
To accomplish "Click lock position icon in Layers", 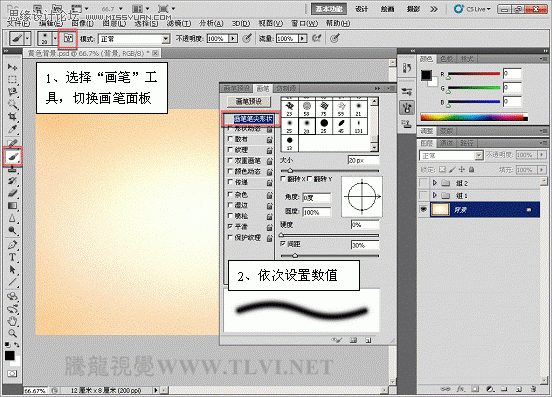I will (x=462, y=170).
